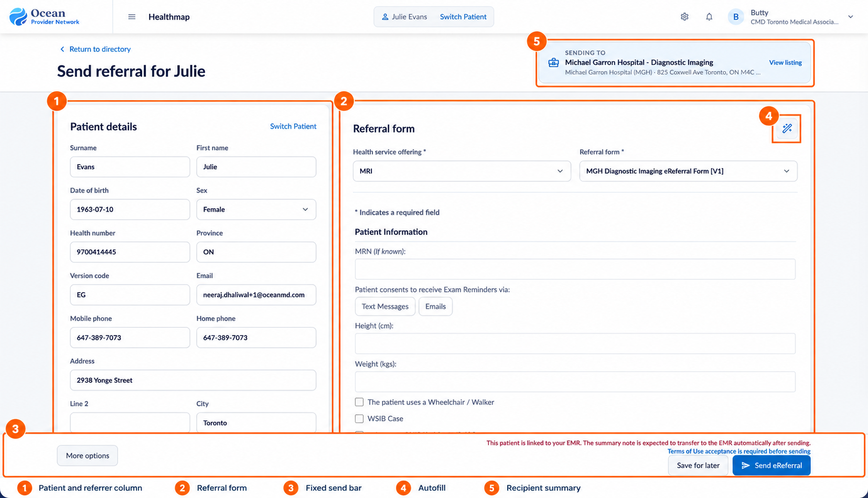Click the Address field
868x498 pixels.
point(193,380)
